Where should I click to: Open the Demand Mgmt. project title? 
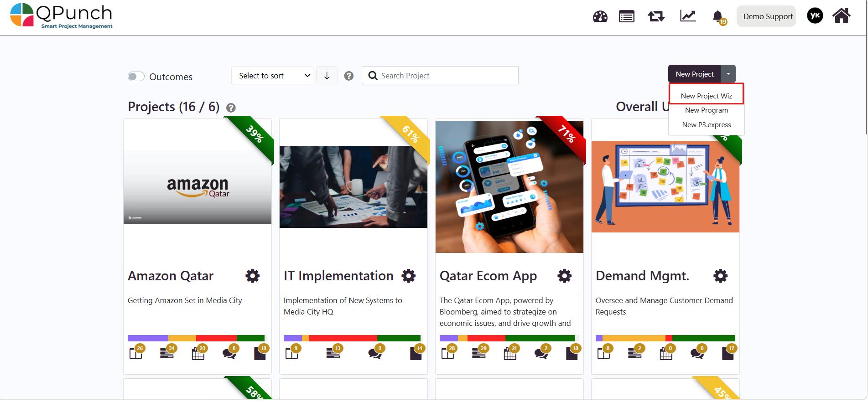[642, 276]
